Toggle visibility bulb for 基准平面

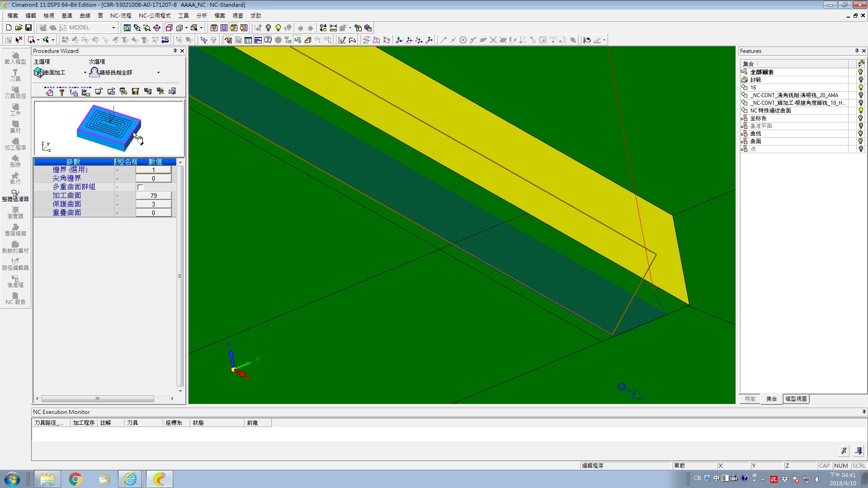860,126
